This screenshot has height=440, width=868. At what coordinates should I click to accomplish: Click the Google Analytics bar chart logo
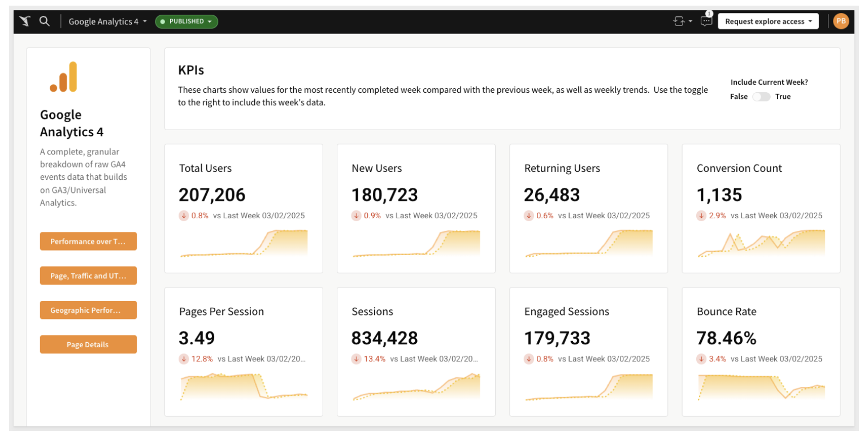point(63,77)
